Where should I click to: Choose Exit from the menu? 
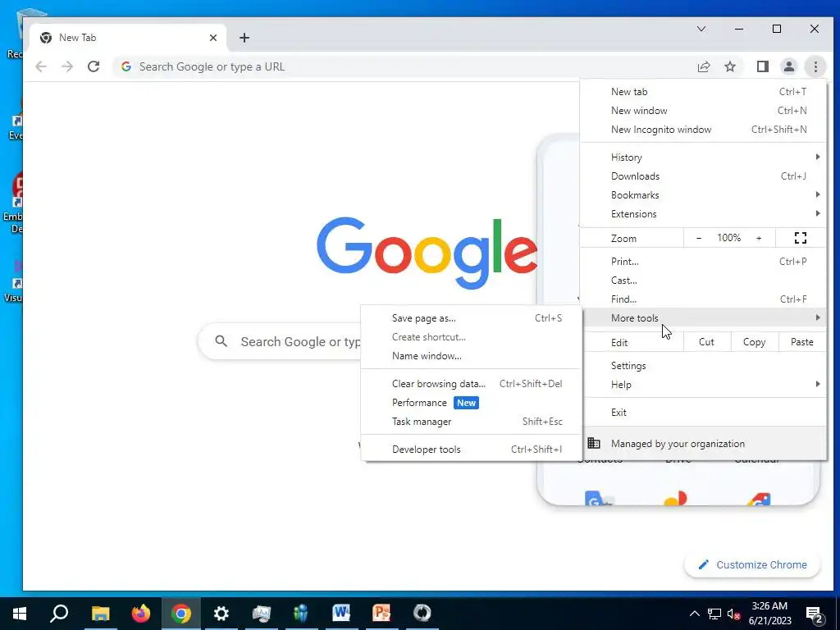[x=703, y=412]
